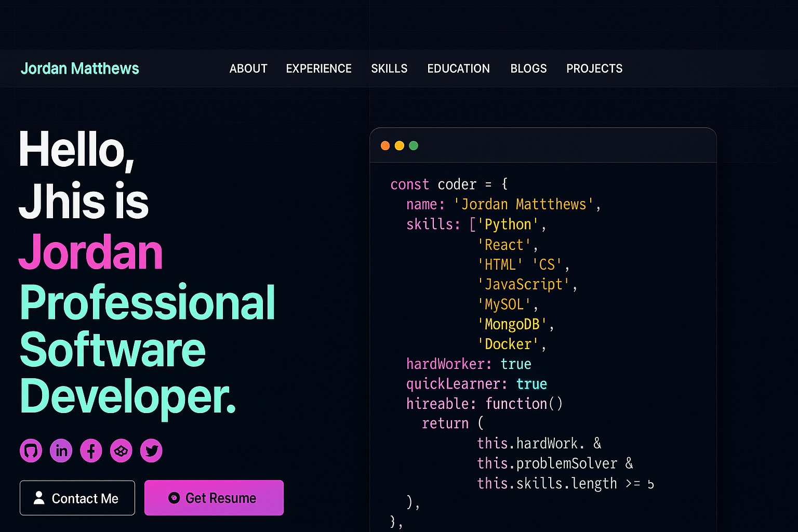
Task: Open the SKILLS navigation item
Action: click(389, 68)
